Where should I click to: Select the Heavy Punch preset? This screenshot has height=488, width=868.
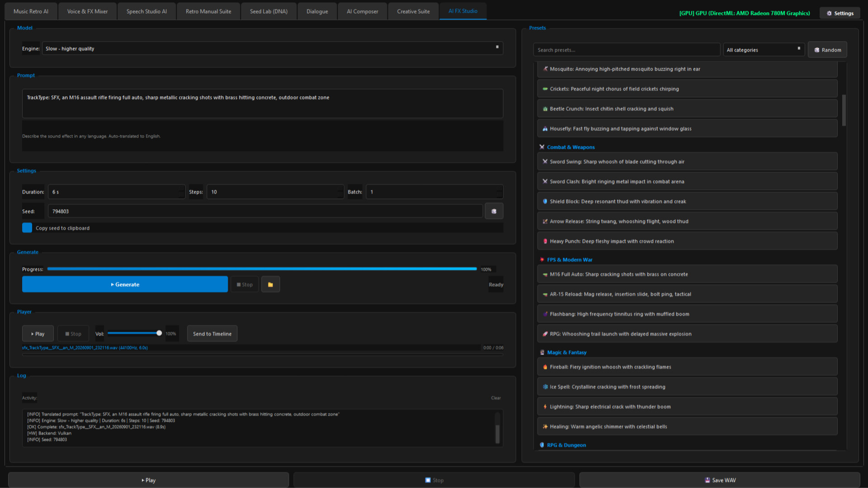687,241
